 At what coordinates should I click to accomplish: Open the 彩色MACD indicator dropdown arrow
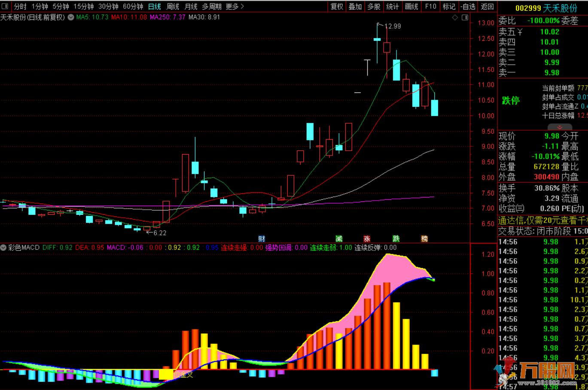3,248
